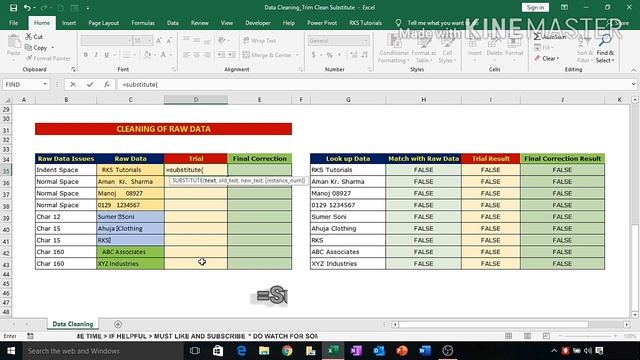640x360 pixels.
Task: Align text to the left
Action: 186,55
